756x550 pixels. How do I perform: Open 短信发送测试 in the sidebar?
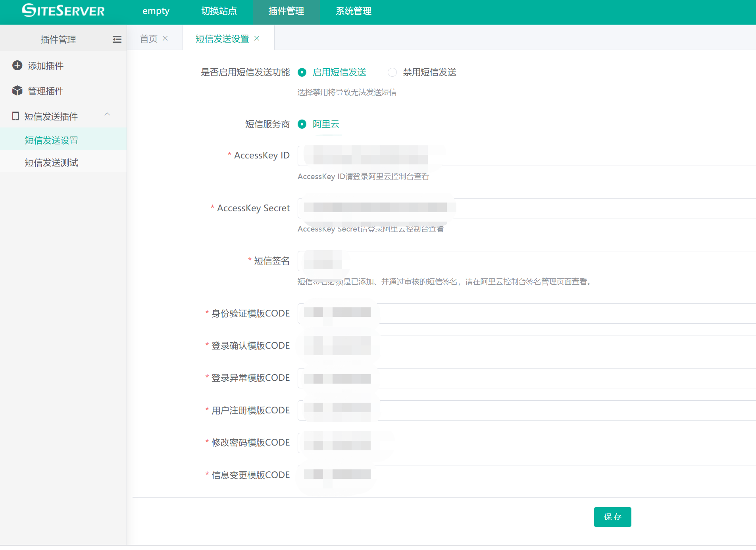click(x=52, y=162)
